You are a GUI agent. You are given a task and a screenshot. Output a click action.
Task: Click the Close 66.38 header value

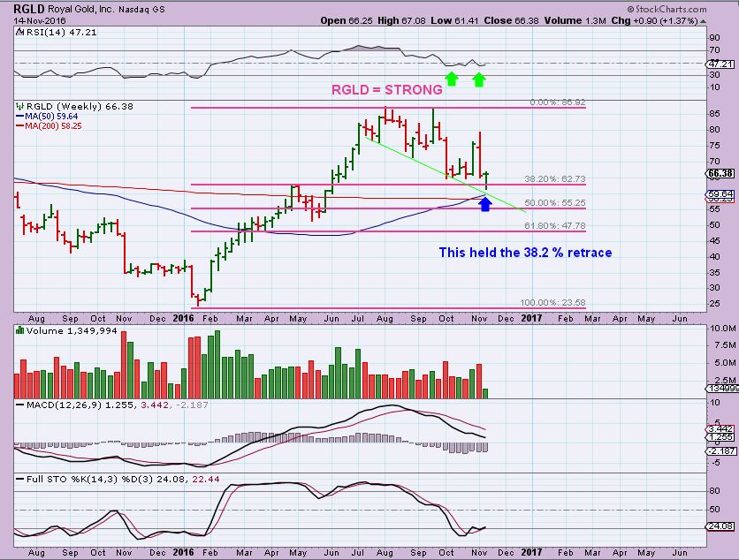[x=511, y=20]
